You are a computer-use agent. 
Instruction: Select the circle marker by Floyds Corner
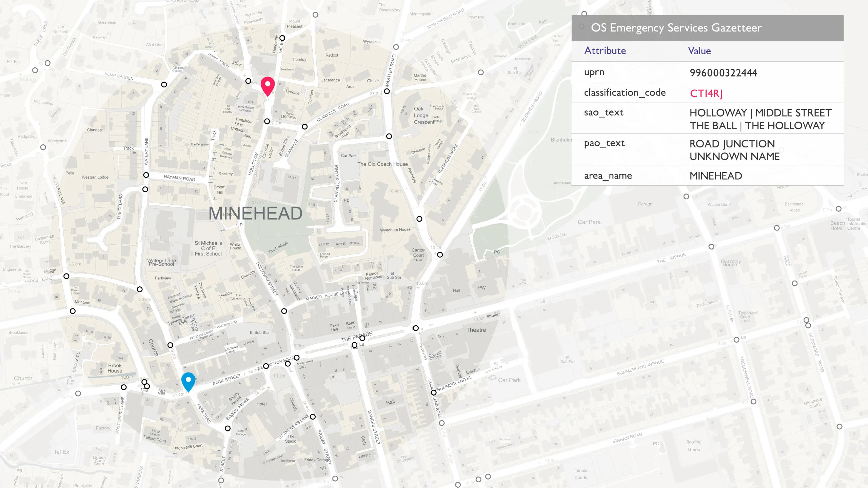297,358
